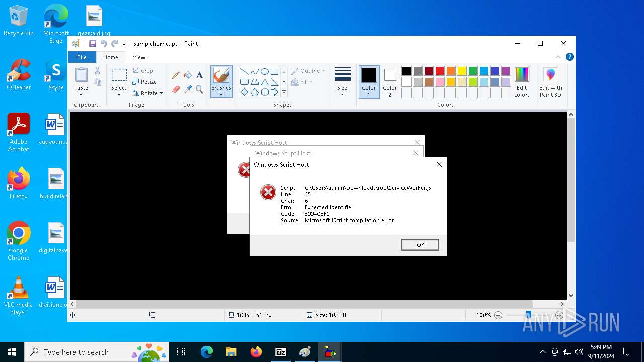Click the Redo arrow in title bar

tap(115, 44)
